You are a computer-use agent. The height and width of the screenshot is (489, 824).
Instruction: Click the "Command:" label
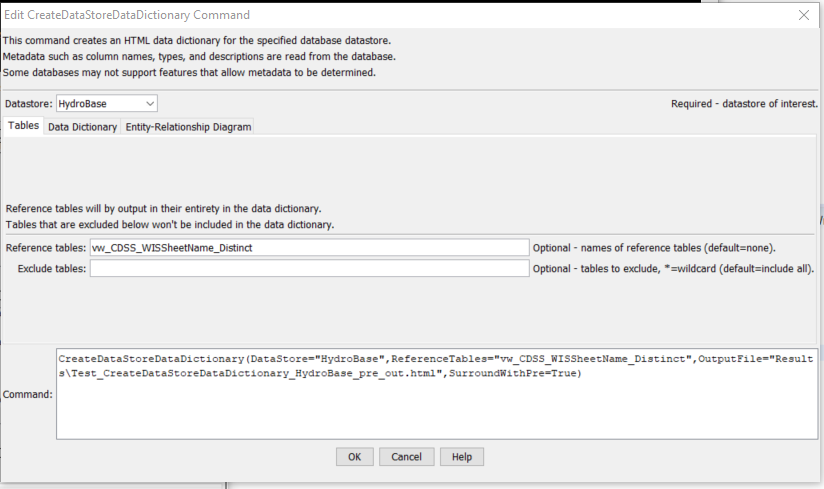28,394
